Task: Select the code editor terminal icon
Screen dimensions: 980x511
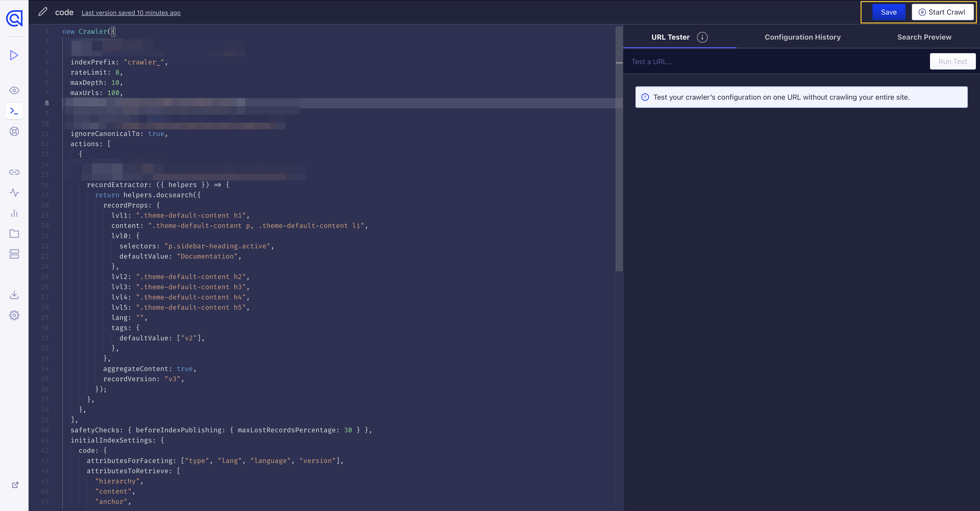Action: coord(14,111)
